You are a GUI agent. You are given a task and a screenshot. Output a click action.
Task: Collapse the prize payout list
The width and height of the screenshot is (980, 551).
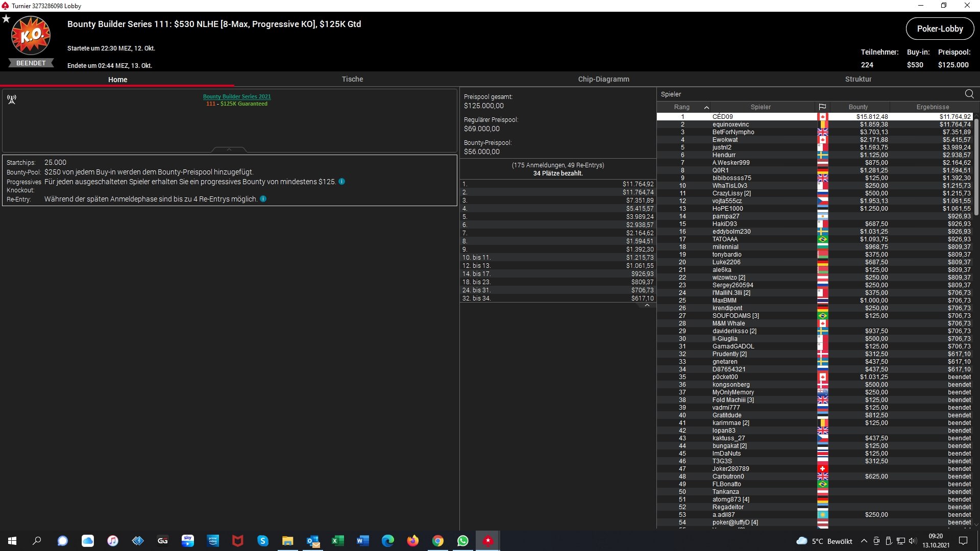647,305
